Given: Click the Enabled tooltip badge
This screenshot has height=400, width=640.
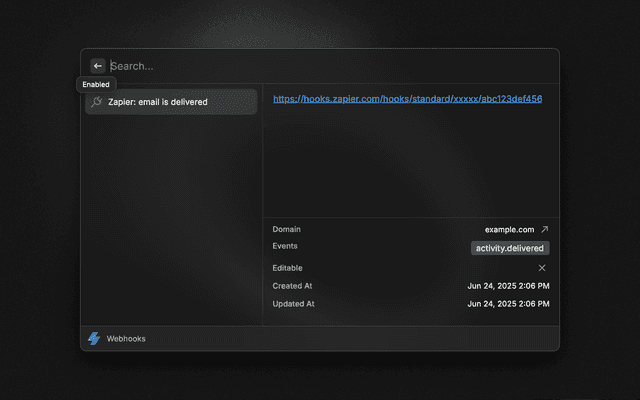Looking at the screenshot, I should pos(96,85).
